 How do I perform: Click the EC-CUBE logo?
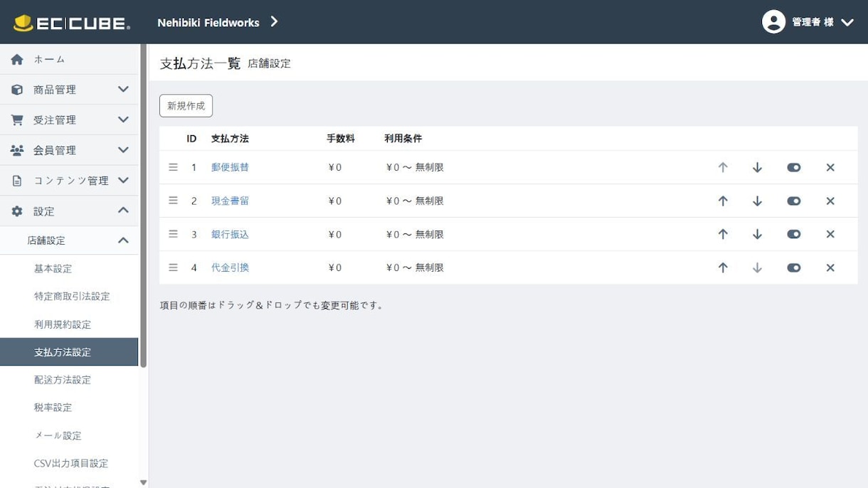71,23
